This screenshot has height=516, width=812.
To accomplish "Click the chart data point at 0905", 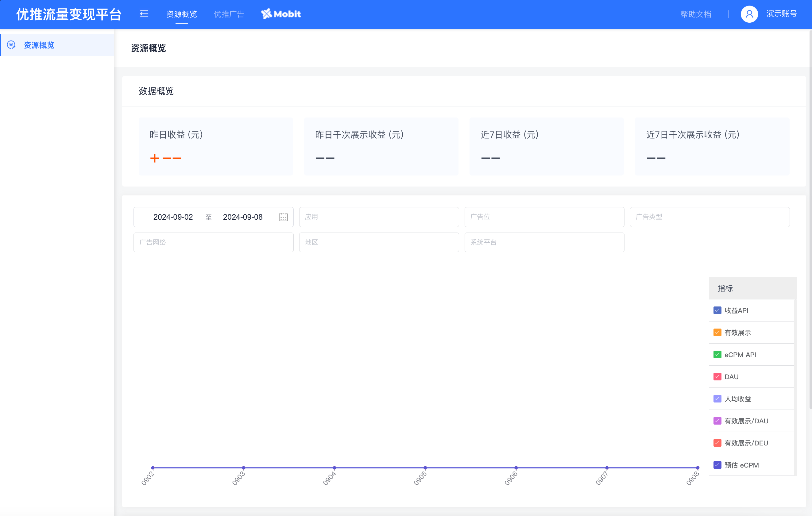I will click(425, 468).
